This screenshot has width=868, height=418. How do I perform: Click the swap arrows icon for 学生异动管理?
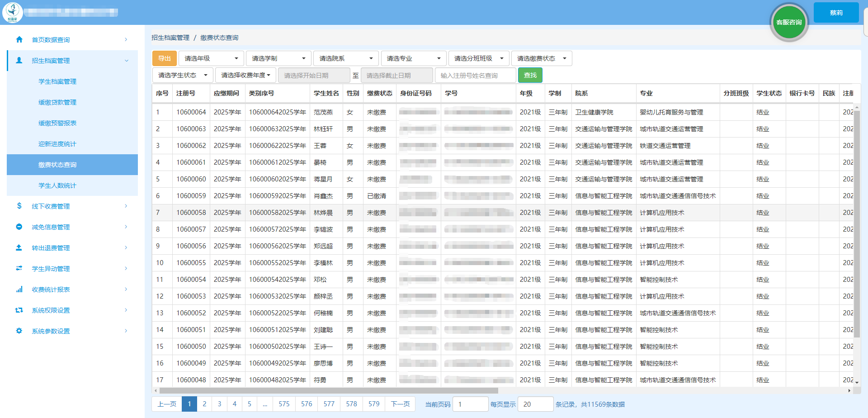point(19,268)
